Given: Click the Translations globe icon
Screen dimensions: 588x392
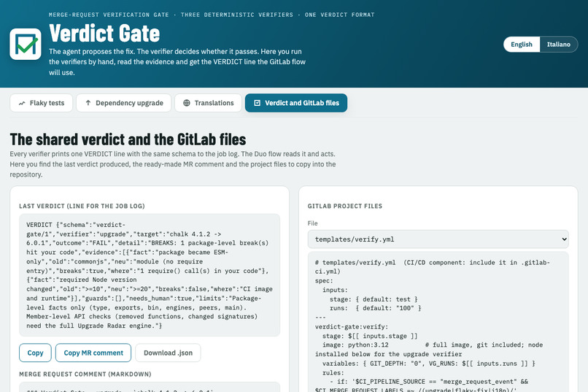Looking at the screenshot, I should (186, 103).
